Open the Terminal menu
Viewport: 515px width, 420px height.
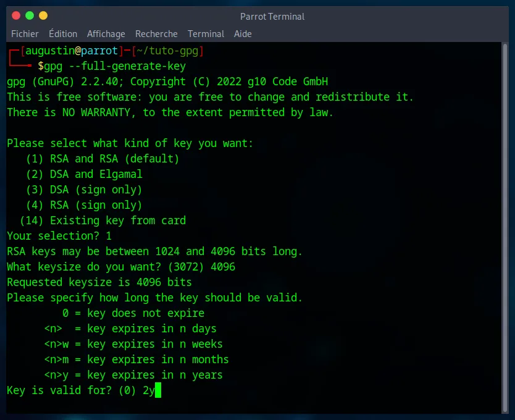pos(206,34)
